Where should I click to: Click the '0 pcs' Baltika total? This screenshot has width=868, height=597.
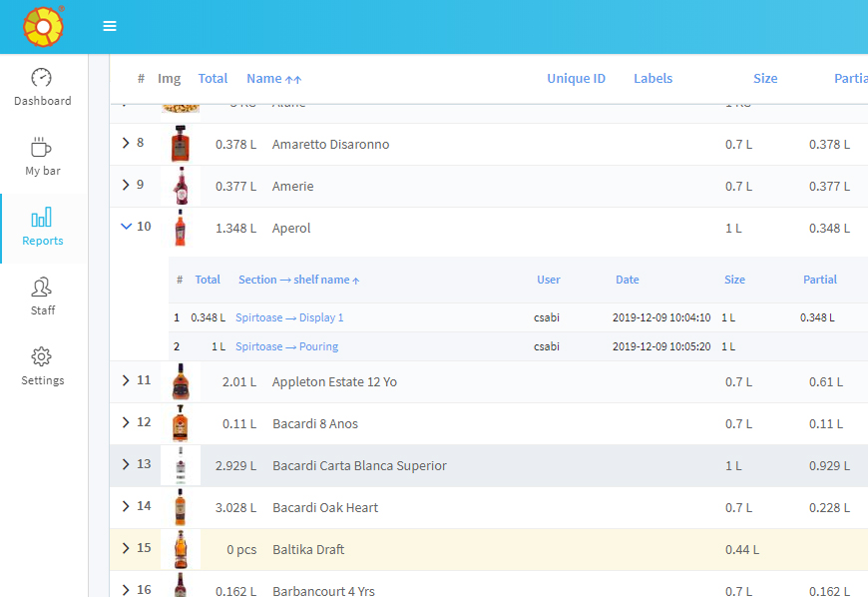(x=241, y=549)
